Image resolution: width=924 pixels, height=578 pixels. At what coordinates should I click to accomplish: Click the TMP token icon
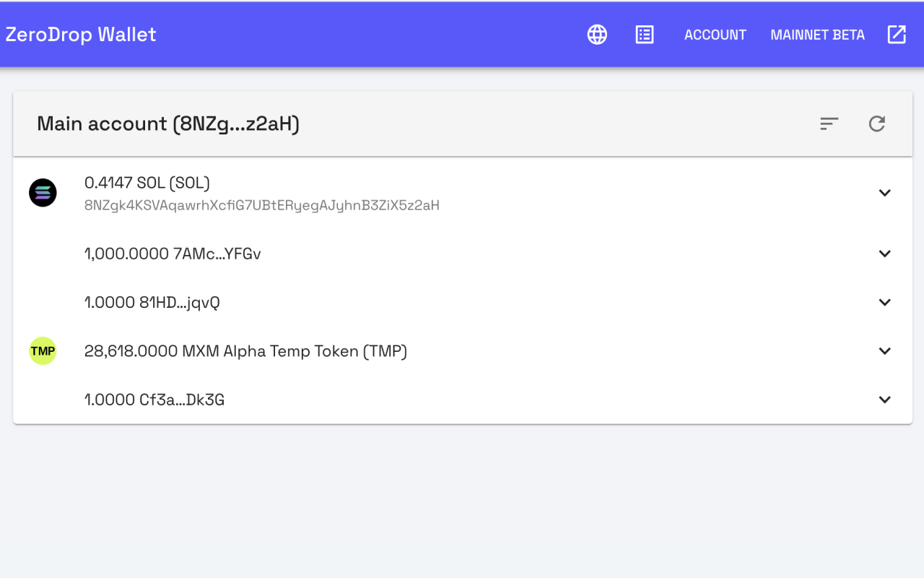43,351
